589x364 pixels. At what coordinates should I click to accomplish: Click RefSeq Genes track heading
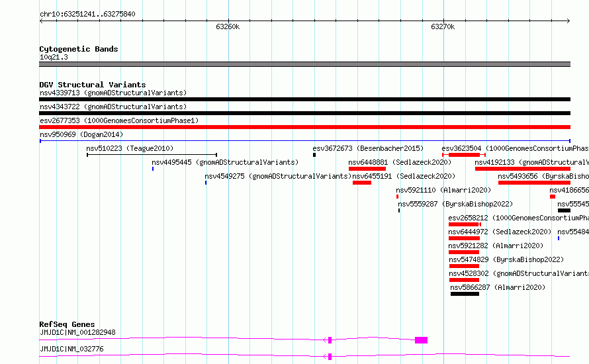click(67, 324)
